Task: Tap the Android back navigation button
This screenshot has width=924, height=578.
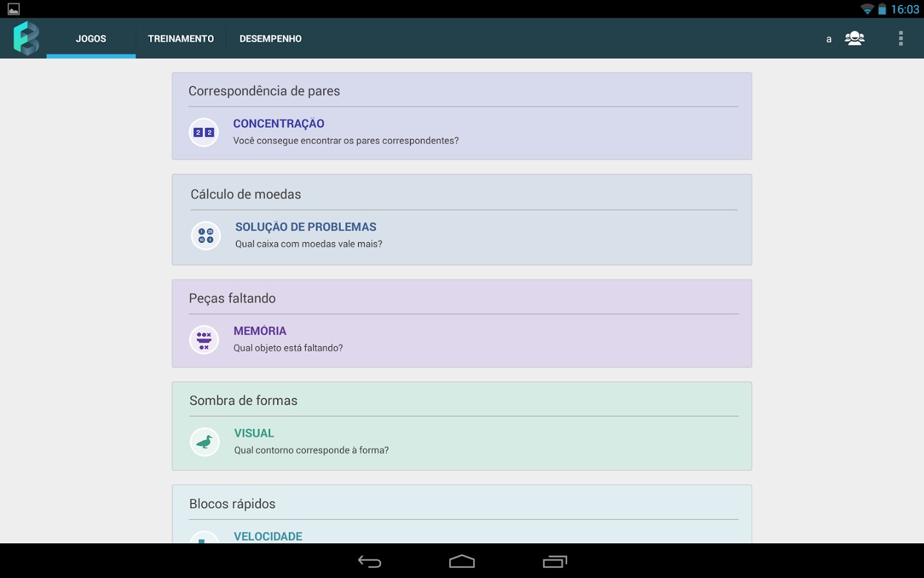Action: pos(370,561)
